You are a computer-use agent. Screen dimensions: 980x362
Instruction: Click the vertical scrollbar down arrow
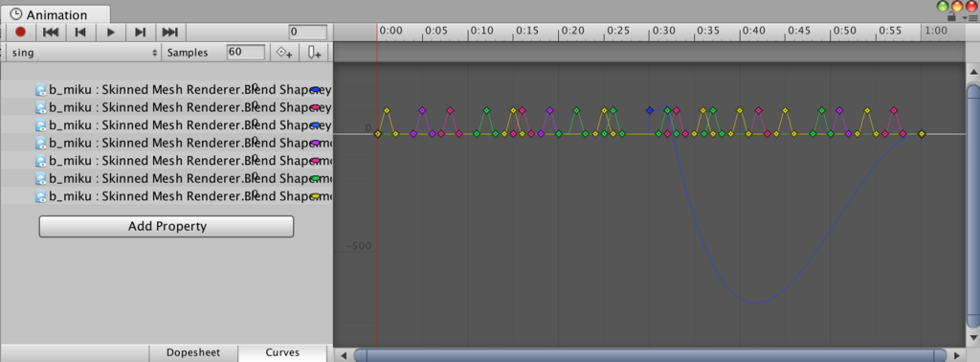973,338
